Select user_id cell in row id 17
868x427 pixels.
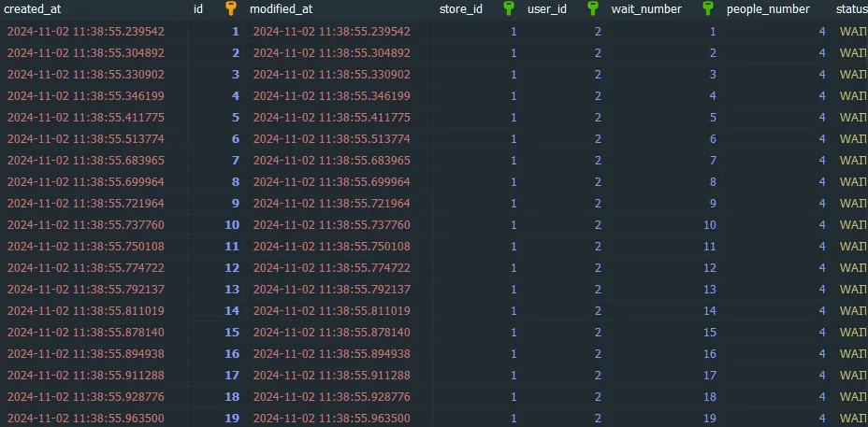pos(598,376)
